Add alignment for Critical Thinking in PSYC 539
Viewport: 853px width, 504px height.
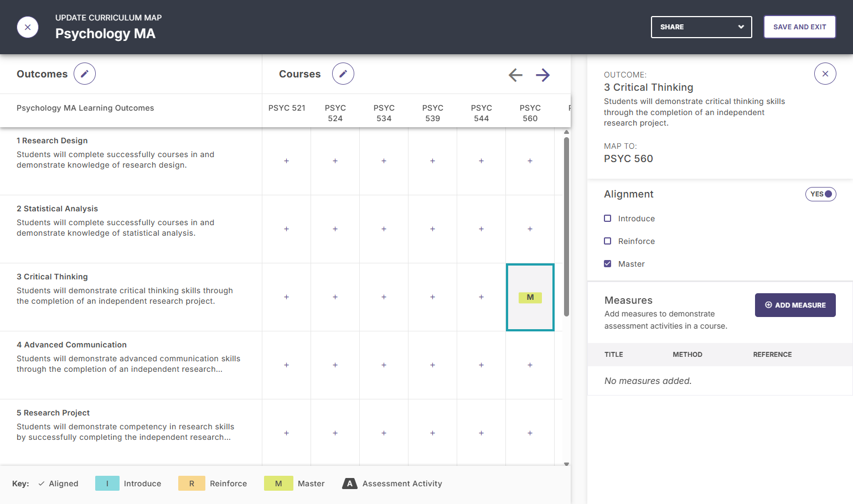(432, 297)
